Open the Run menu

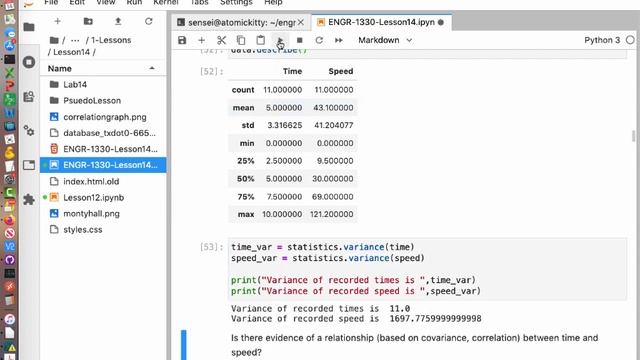click(134, 2)
